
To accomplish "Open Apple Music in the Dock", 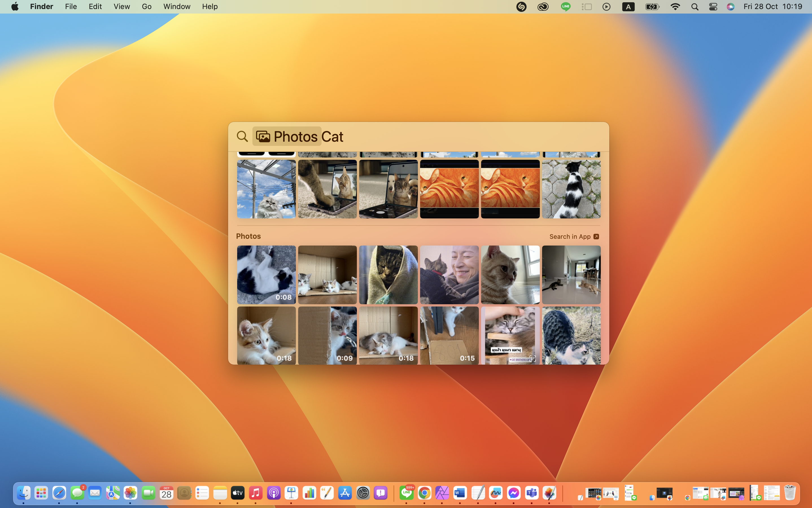I will click(256, 493).
